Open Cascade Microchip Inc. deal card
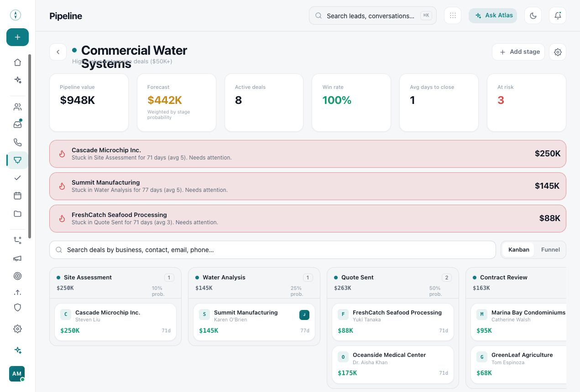 point(115,322)
